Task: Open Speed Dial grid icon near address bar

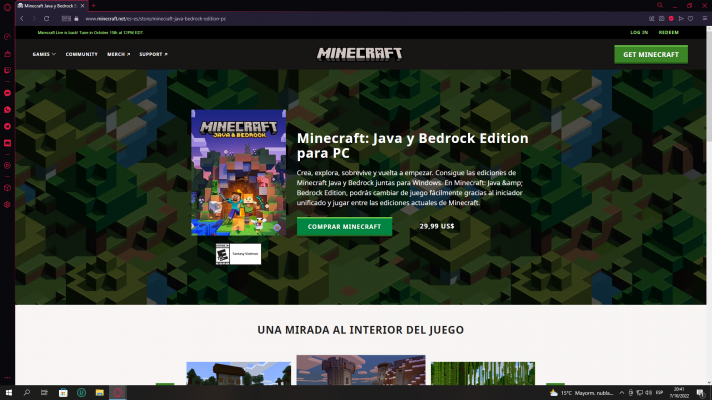Action: (x=66, y=19)
